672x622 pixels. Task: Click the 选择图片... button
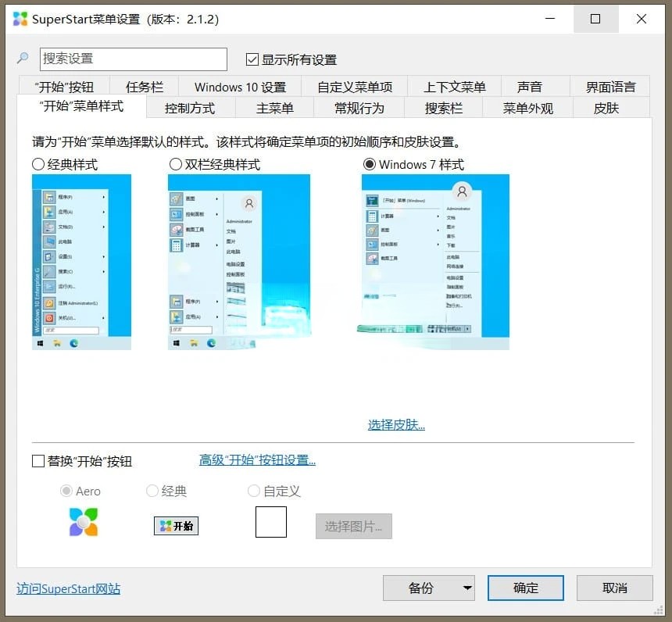(x=354, y=526)
